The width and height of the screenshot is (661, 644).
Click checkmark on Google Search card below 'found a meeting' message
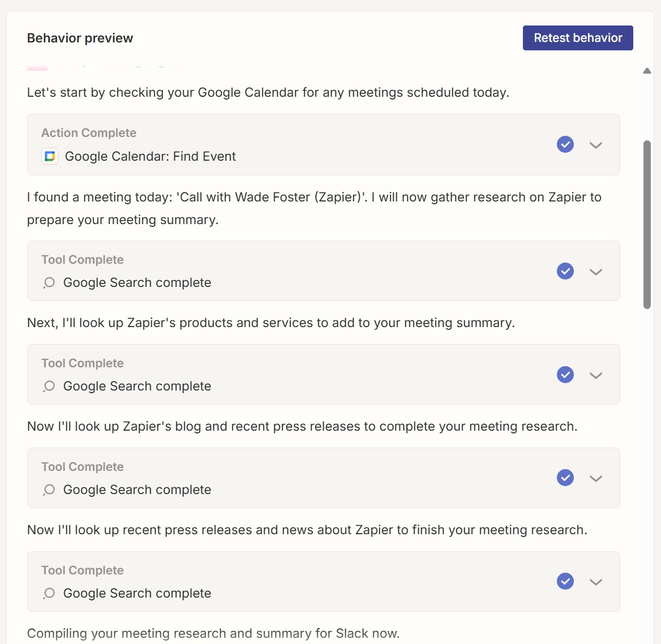coord(565,271)
